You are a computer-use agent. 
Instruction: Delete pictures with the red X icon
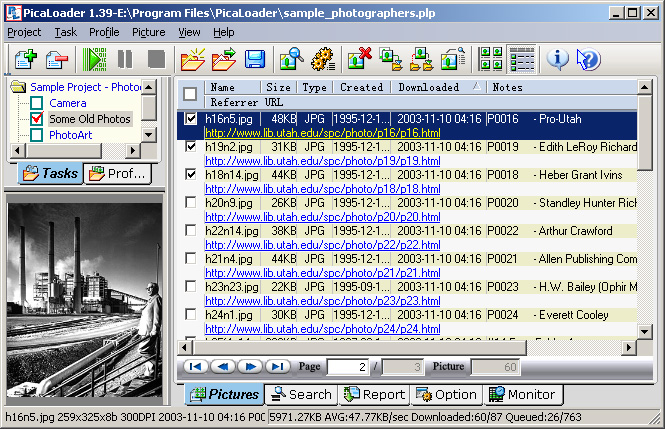(359, 59)
